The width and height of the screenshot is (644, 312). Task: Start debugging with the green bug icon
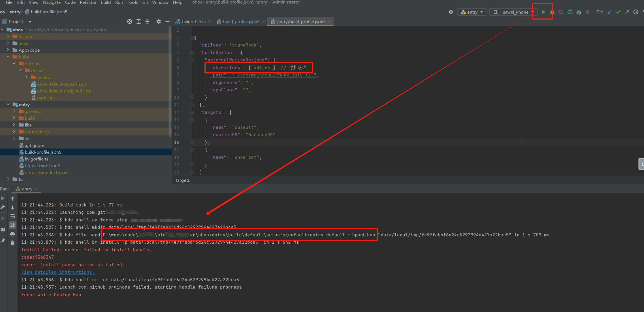coord(552,12)
